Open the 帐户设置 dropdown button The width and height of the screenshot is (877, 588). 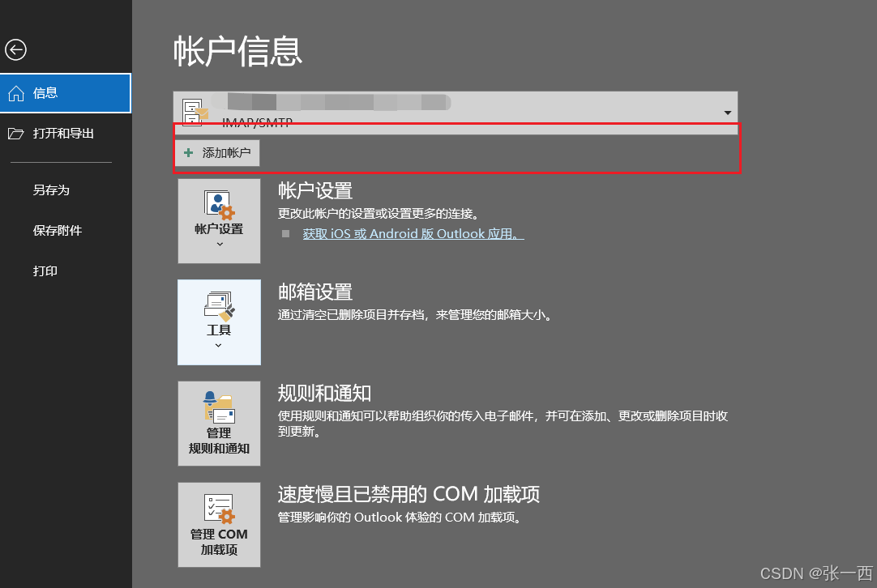pyautogui.click(x=219, y=221)
